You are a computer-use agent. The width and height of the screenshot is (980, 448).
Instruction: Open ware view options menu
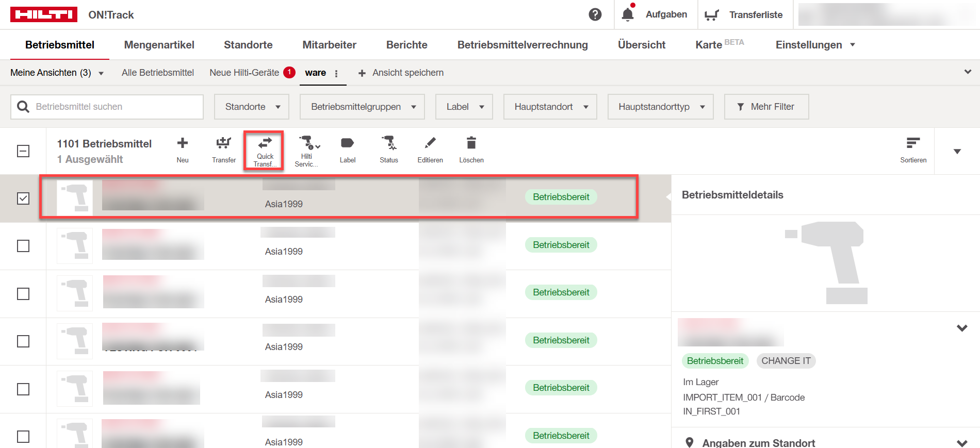[x=336, y=73]
